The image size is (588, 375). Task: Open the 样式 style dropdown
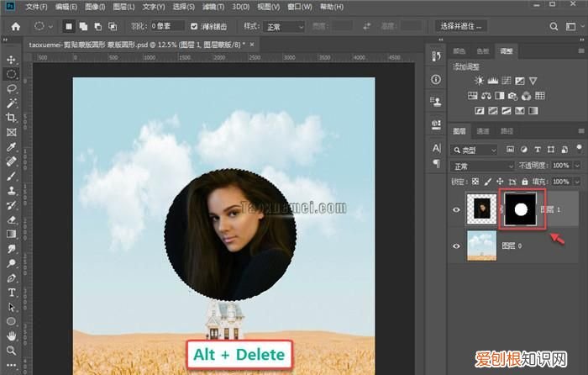coord(284,27)
